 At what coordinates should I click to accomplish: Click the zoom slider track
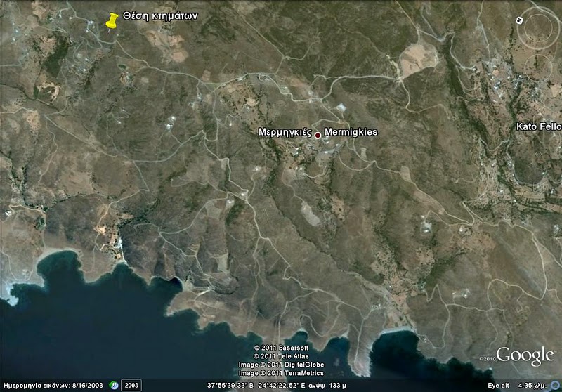[x=539, y=151]
